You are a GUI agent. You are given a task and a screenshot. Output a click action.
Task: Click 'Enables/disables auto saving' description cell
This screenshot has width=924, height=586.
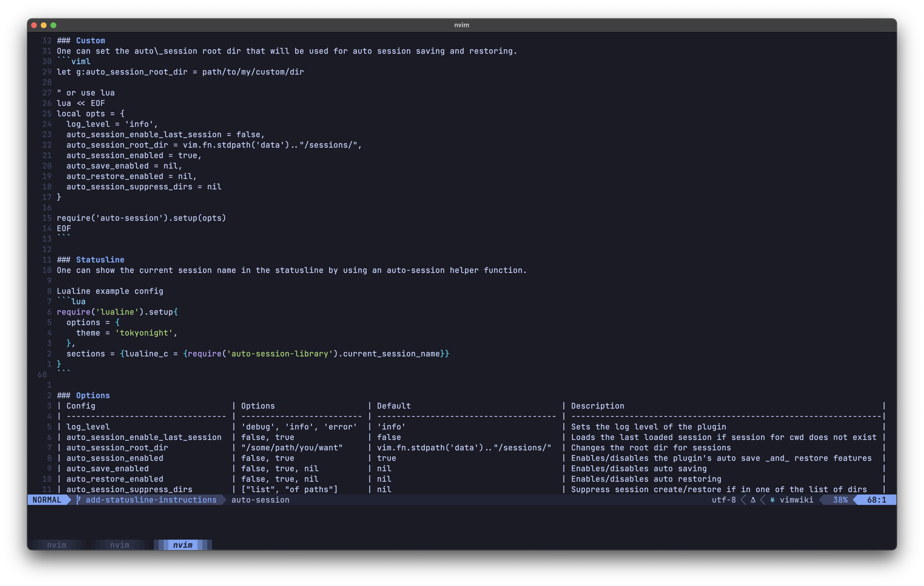(x=639, y=469)
